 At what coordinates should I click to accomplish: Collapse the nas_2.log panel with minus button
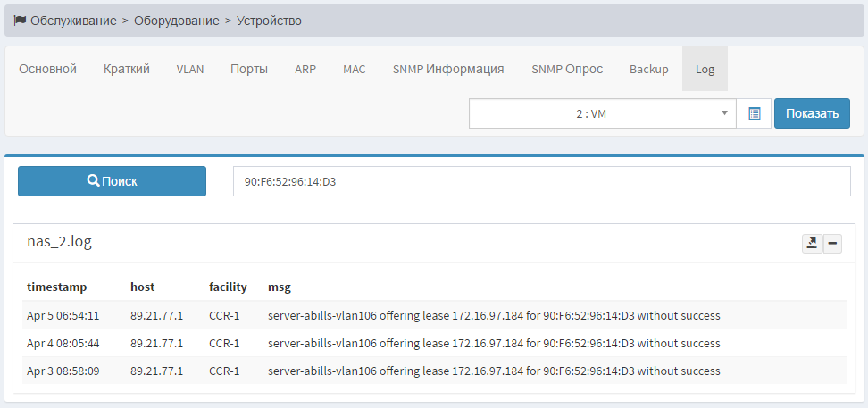(x=832, y=244)
